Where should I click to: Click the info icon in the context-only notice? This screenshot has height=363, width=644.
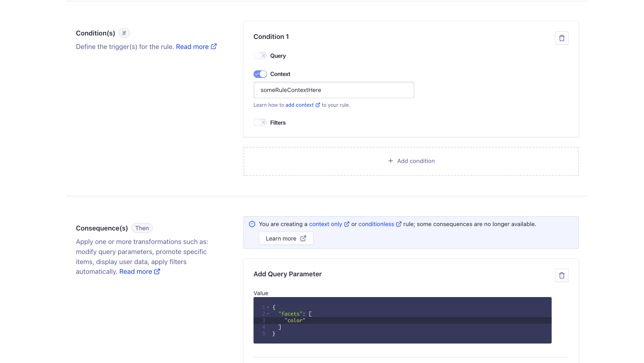click(x=252, y=224)
